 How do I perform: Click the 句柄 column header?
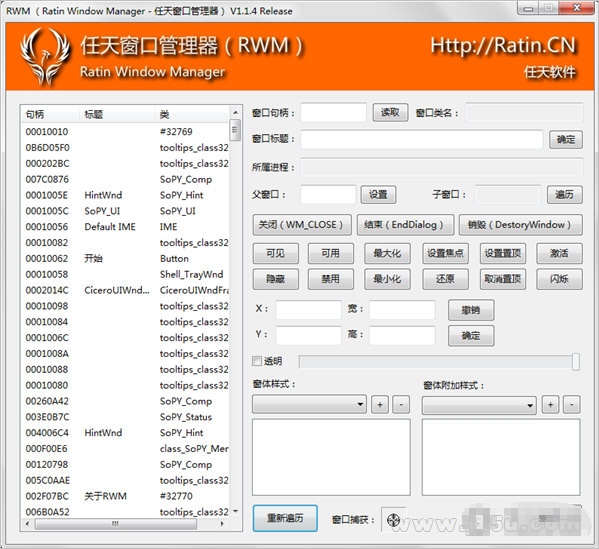[x=50, y=114]
